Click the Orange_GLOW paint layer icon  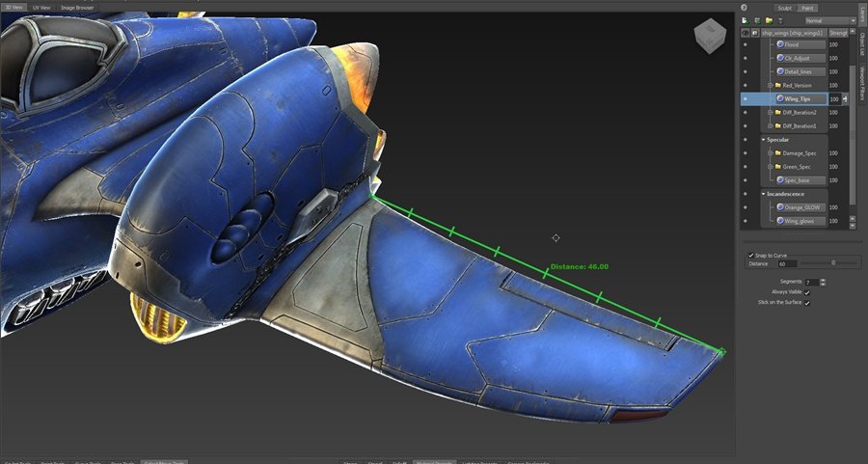[x=780, y=207]
